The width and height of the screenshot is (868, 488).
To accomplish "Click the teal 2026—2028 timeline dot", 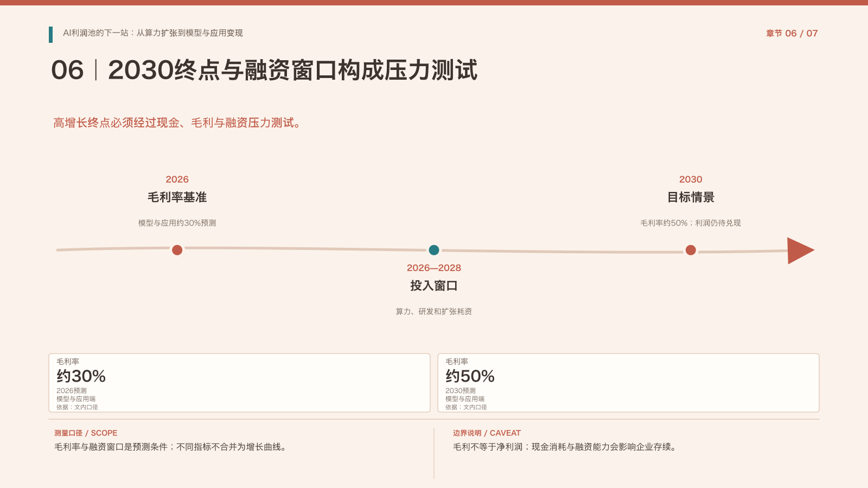I will [x=434, y=250].
